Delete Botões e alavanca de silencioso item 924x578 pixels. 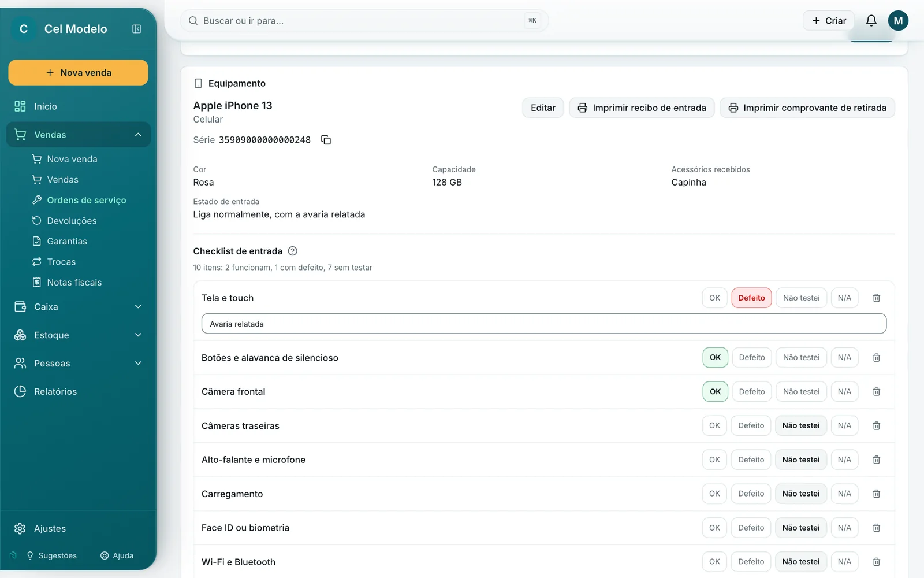tap(876, 358)
